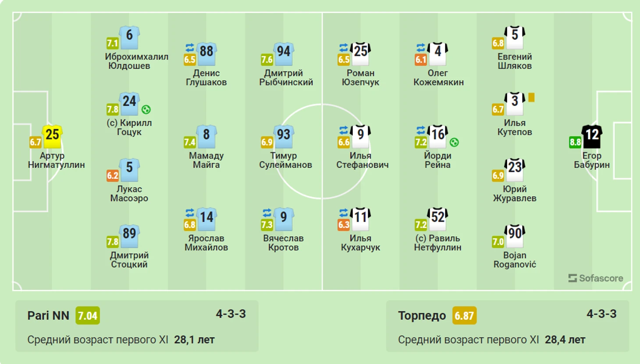The image size is (640, 364).
Task: Click Дмитрий Рыбчинский's number 94 jersey
Action: coord(284,53)
